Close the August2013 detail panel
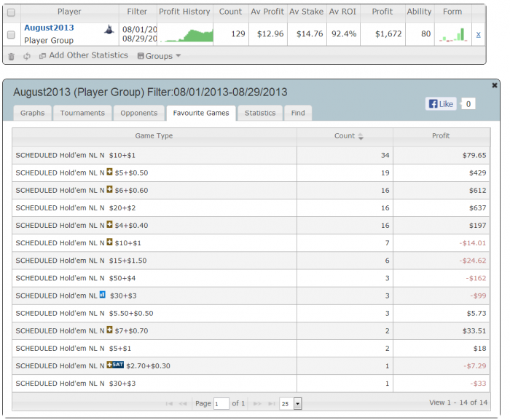Viewport: 510px width, 420px height. click(x=495, y=85)
